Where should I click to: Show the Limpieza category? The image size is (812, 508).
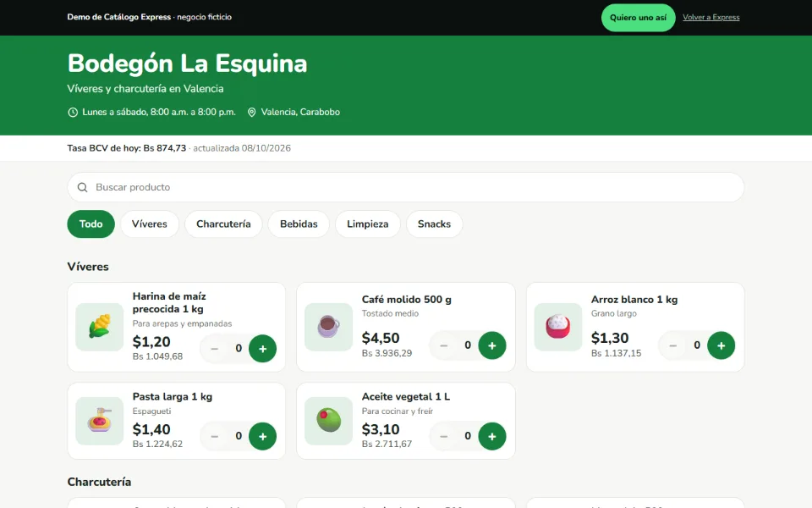pos(367,224)
